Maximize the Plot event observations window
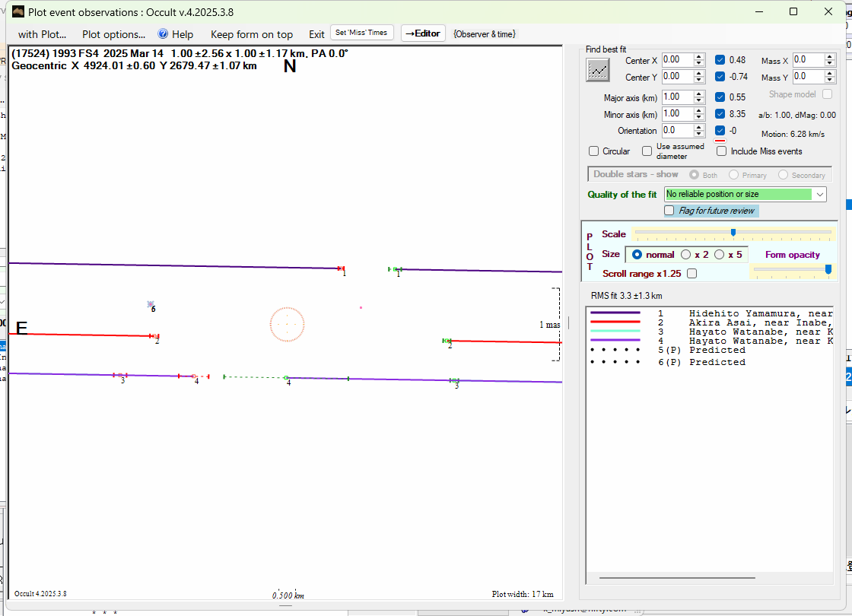The width and height of the screenshot is (852, 616). coord(793,11)
